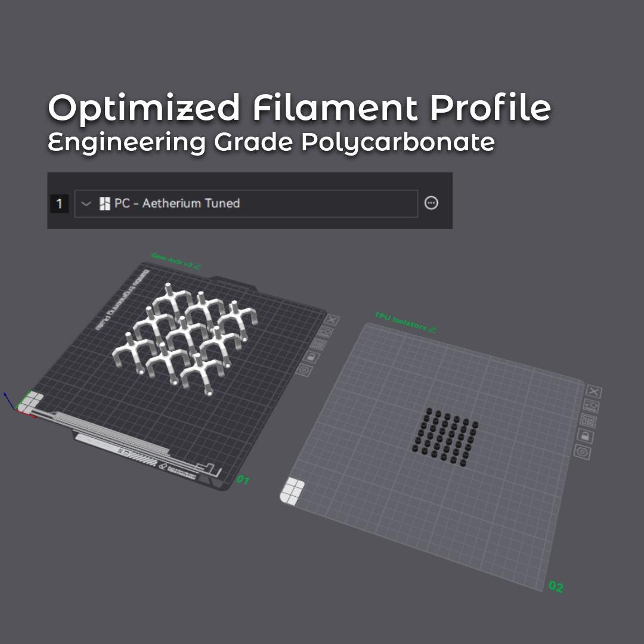This screenshot has width=644, height=644.
Task: Open plate 02 settings gear icon
Action: tap(582, 452)
